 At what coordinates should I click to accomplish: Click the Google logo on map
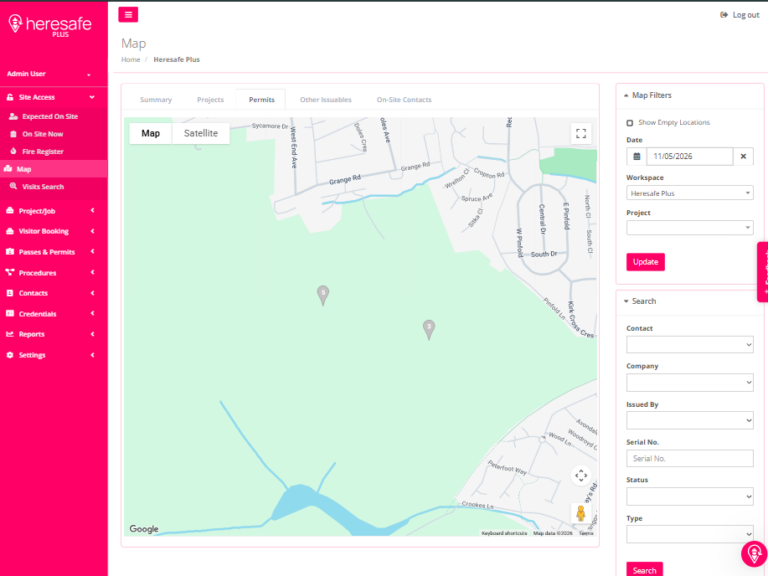click(144, 529)
